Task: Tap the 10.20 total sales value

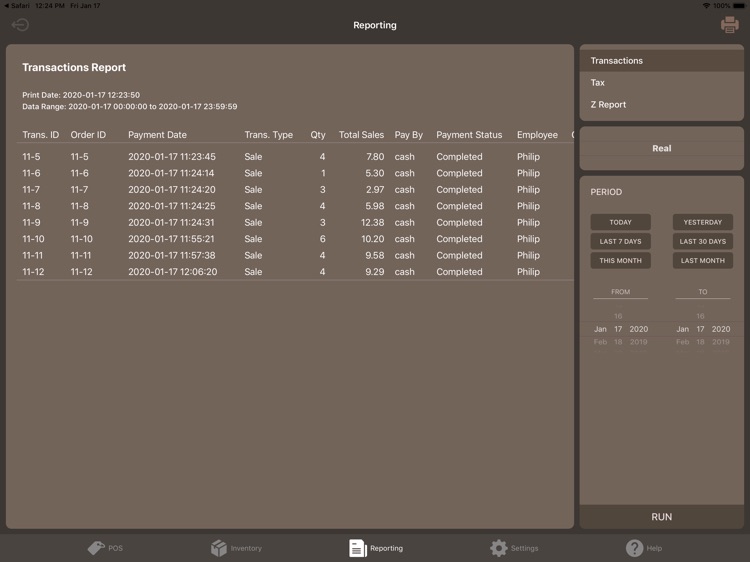Action: [373, 239]
